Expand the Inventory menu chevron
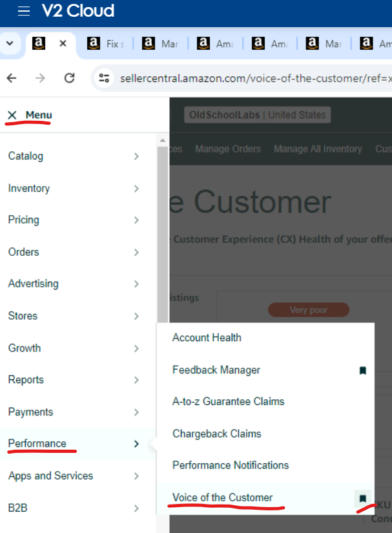 (136, 189)
